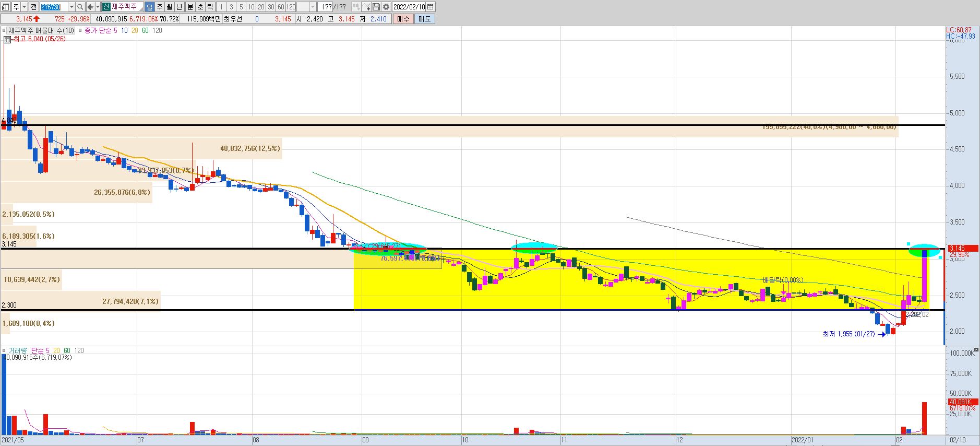Click the stock code field showing 276730
This screenshot has width=980, height=446.
coord(54,7)
